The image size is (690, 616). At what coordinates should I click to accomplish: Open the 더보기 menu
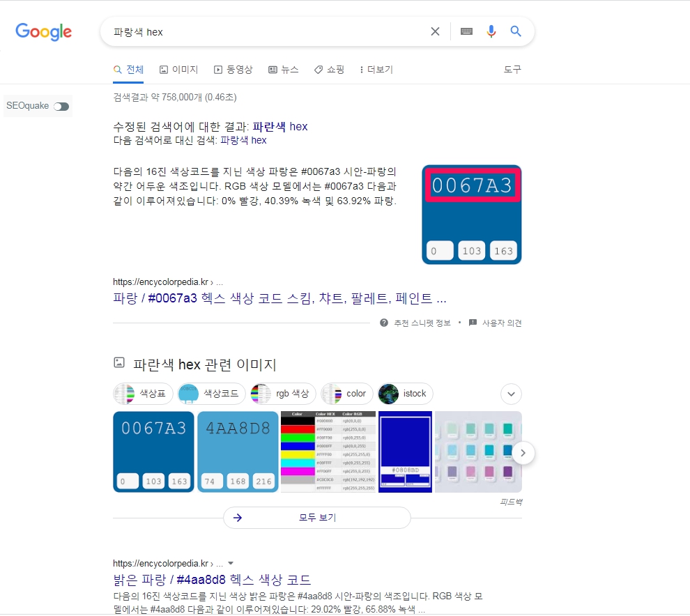[x=376, y=70]
